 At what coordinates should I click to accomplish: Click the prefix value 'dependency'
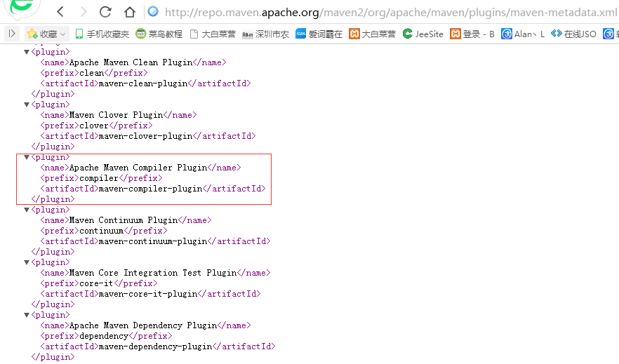104,336
